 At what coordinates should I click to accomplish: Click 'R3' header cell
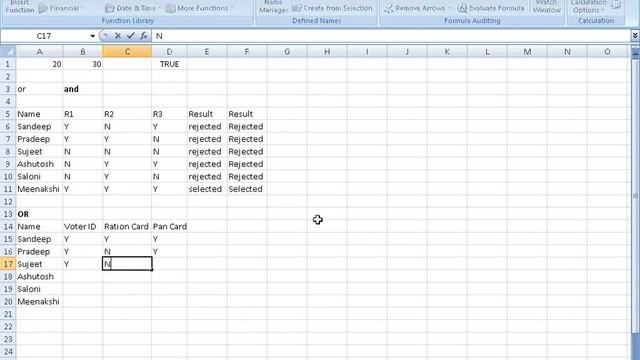click(x=169, y=114)
